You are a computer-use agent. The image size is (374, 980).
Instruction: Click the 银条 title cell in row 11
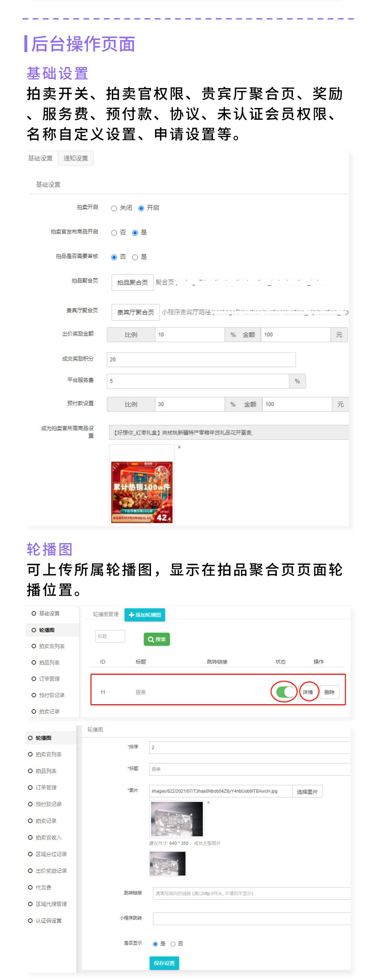pos(141,692)
